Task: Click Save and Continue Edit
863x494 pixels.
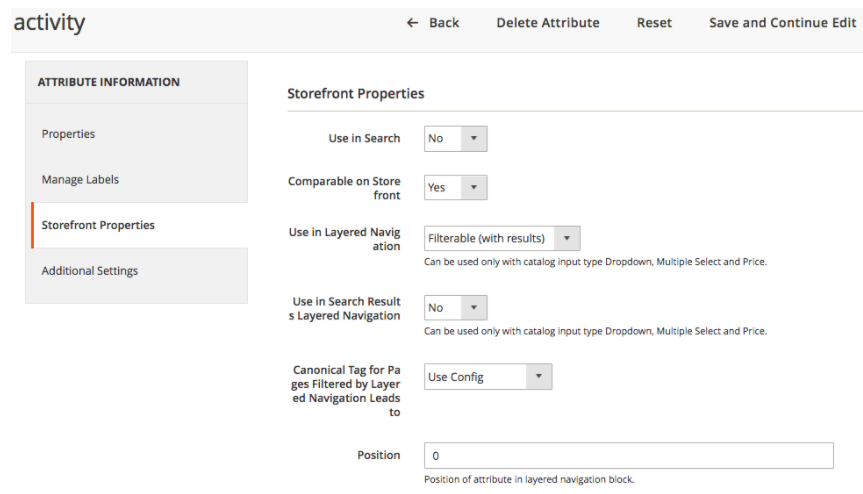Action: pyautogui.click(x=782, y=23)
